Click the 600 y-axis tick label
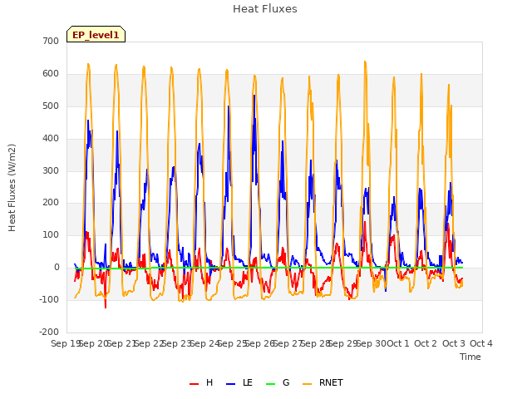 (x=51, y=73)
